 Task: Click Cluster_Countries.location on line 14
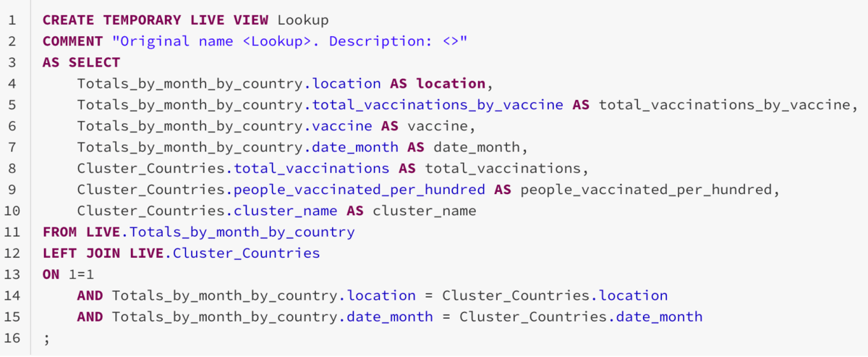coord(555,296)
